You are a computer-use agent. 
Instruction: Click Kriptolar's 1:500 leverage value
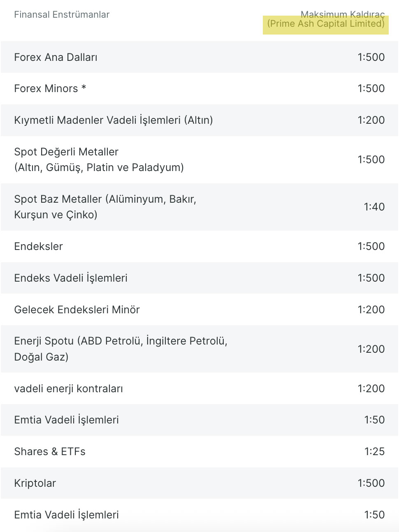click(371, 483)
